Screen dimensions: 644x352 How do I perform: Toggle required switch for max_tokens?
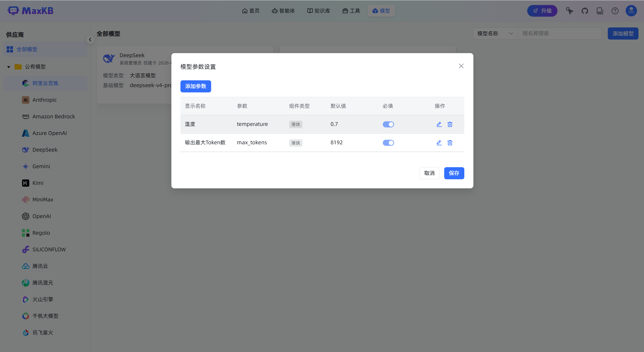(x=388, y=143)
